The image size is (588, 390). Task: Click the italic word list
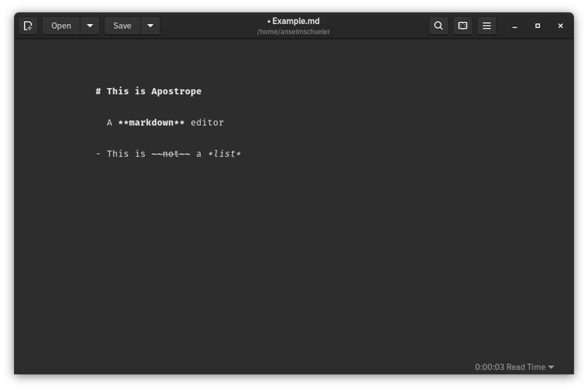(225, 154)
